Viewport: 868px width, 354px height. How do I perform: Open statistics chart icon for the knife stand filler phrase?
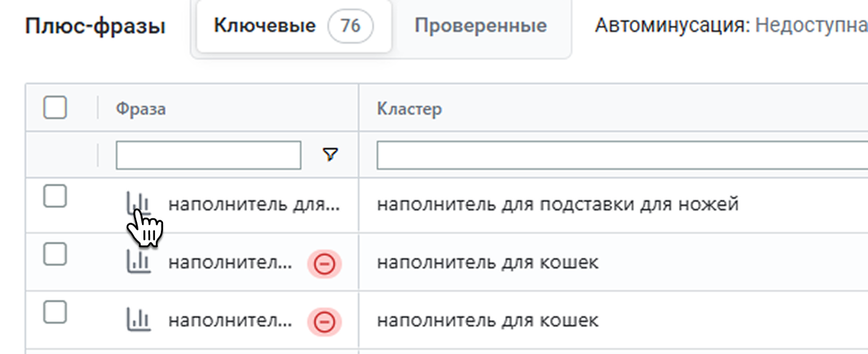click(138, 204)
